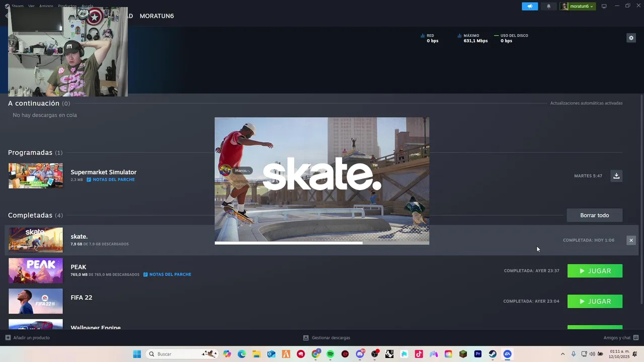The width and height of the screenshot is (644, 362).
Task: Click 'COMPLETADA: AYER 23:04' status text
Action: (531, 301)
